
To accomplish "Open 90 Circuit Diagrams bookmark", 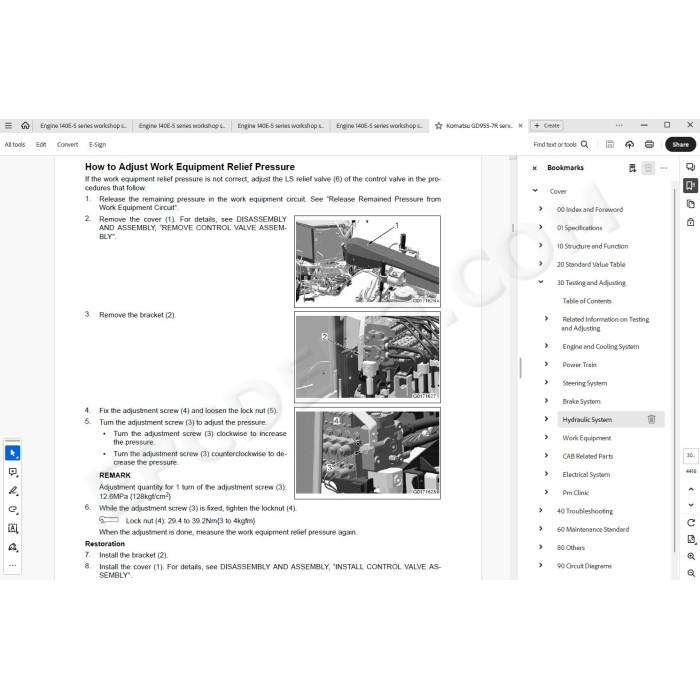I will (x=584, y=566).
